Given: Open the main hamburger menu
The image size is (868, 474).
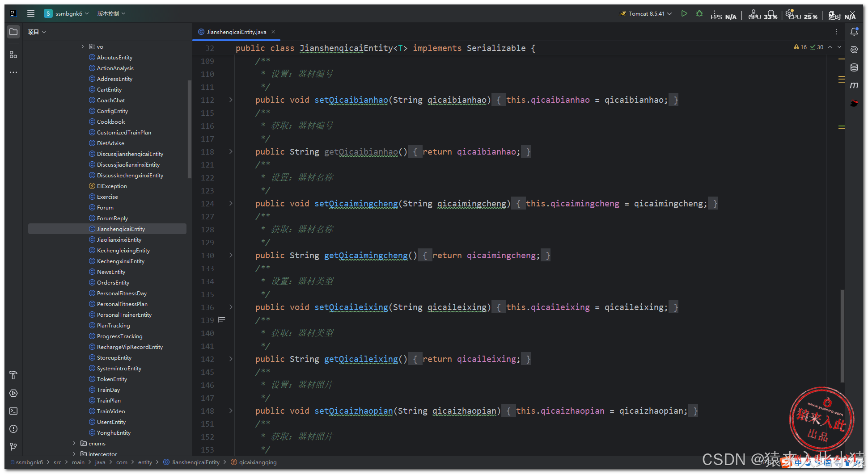Looking at the screenshot, I should coord(31,13).
